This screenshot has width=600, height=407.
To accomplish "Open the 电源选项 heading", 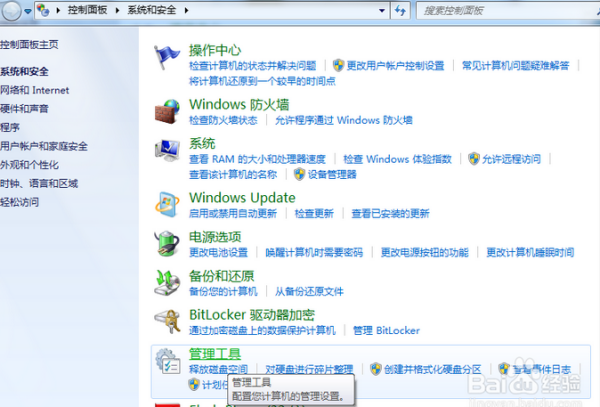I will click(215, 237).
